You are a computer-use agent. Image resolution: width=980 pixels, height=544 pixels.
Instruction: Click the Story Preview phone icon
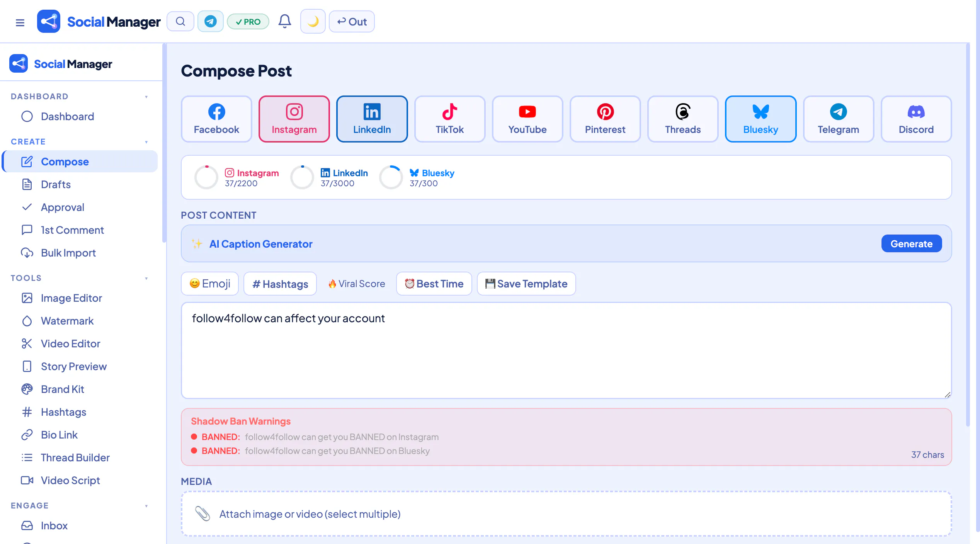click(27, 366)
